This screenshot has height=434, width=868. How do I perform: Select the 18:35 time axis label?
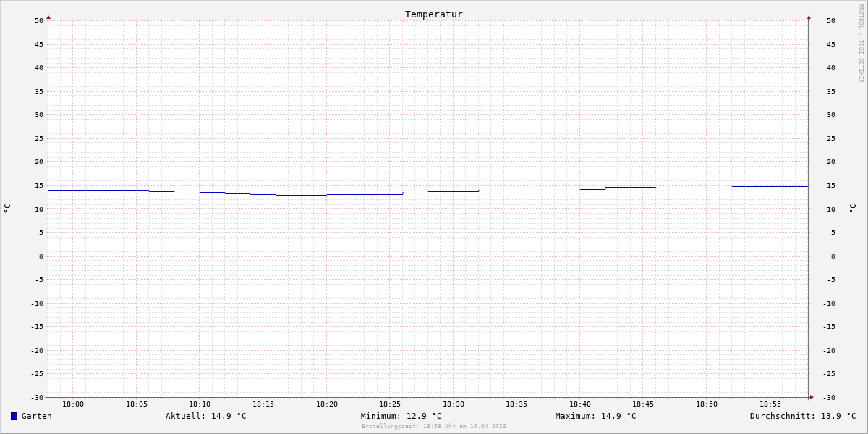pos(516,404)
